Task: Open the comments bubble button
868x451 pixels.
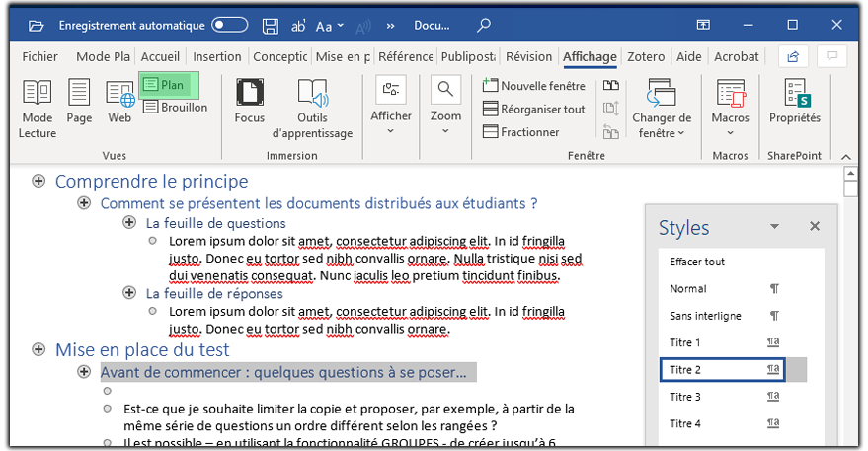Action: (831, 56)
